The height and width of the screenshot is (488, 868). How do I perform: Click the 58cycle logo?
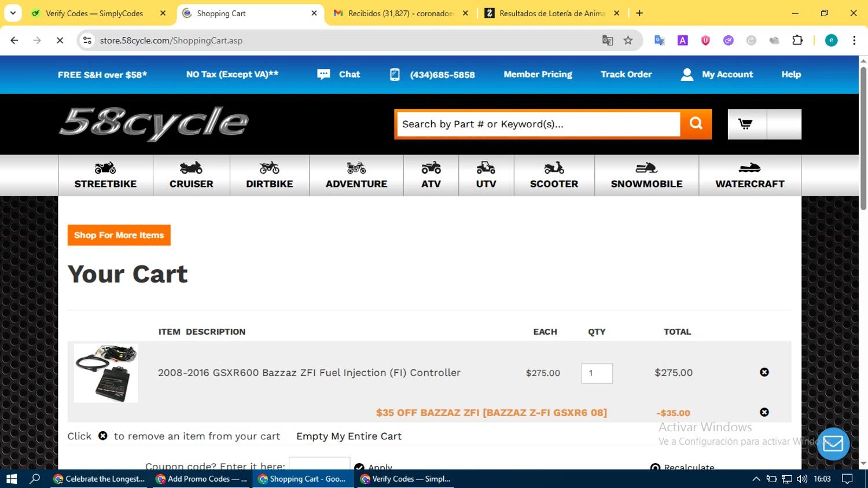coord(154,123)
